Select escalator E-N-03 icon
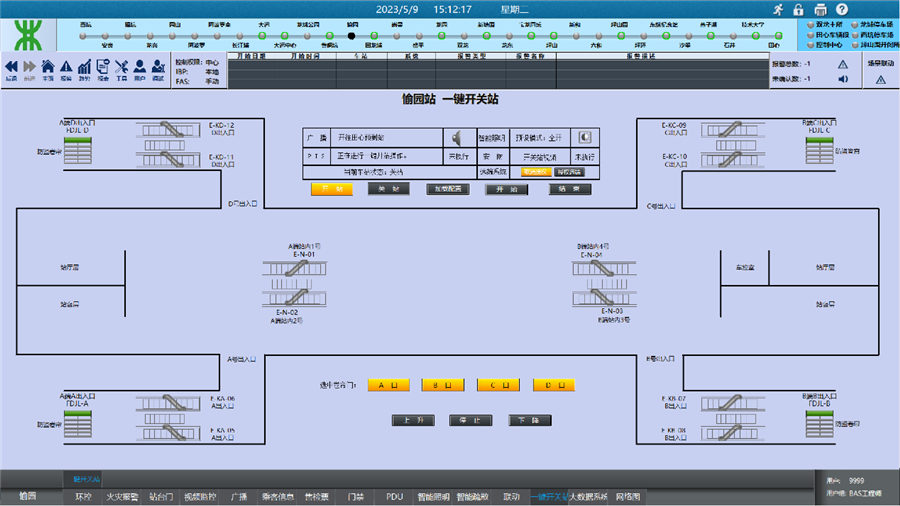This screenshot has width=900, height=506. point(604,297)
